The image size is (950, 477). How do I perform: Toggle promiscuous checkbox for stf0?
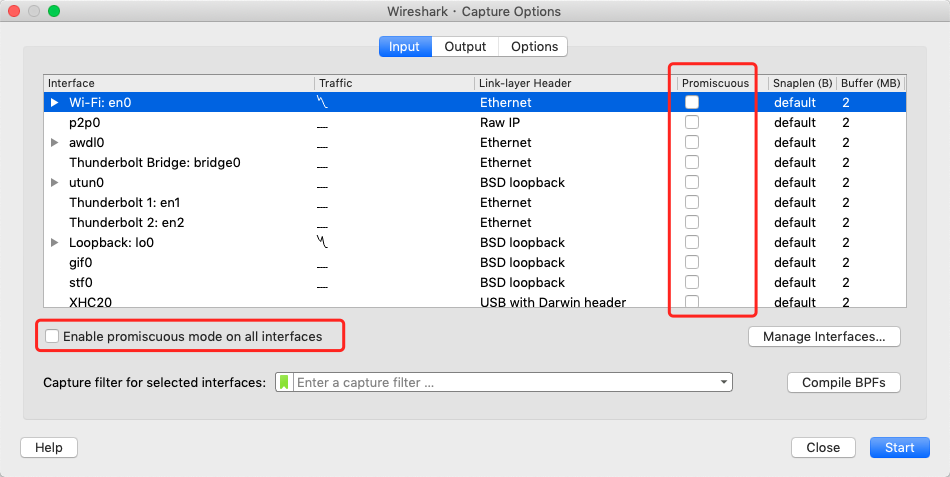(x=692, y=282)
